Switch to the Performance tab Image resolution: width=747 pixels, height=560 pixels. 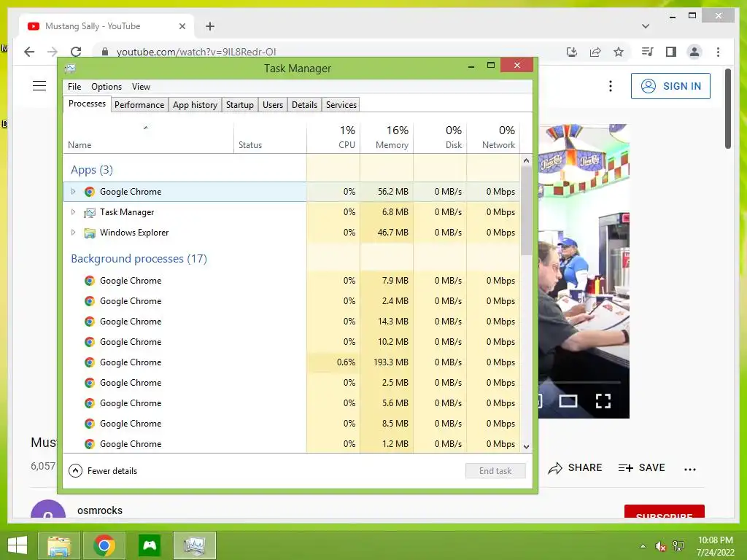pyautogui.click(x=139, y=105)
